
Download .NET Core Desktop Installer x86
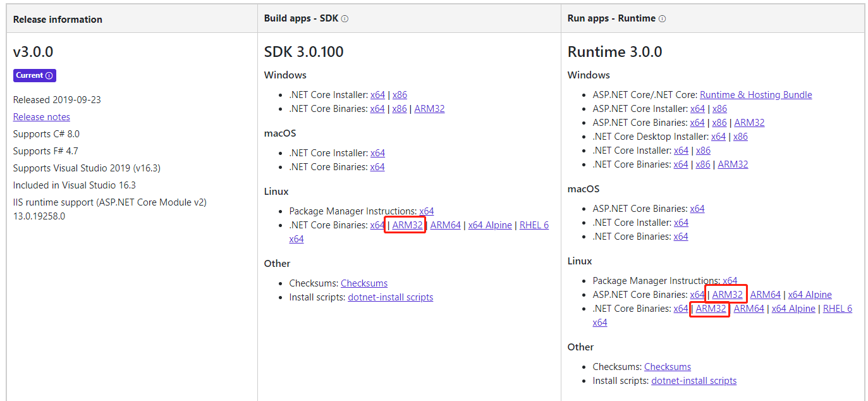click(741, 137)
